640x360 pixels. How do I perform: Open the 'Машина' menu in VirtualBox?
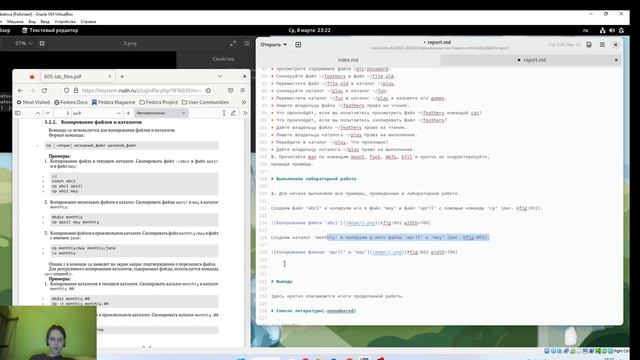click(x=15, y=22)
